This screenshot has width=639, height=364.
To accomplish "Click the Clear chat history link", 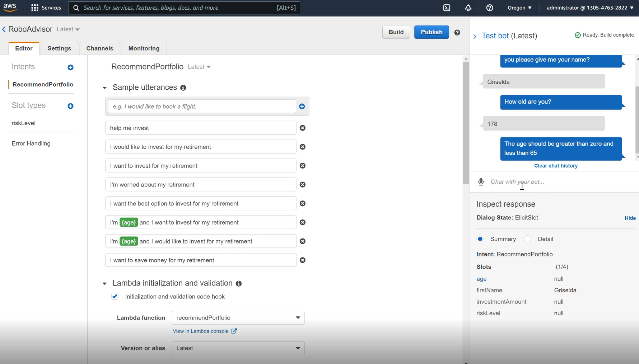I will pyautogui.click(x=556, y=166).
